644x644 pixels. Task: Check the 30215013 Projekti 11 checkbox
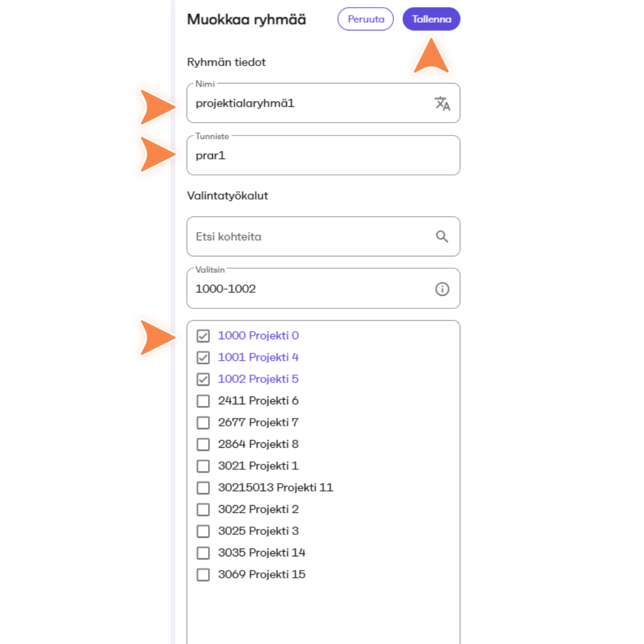[203, 488]
